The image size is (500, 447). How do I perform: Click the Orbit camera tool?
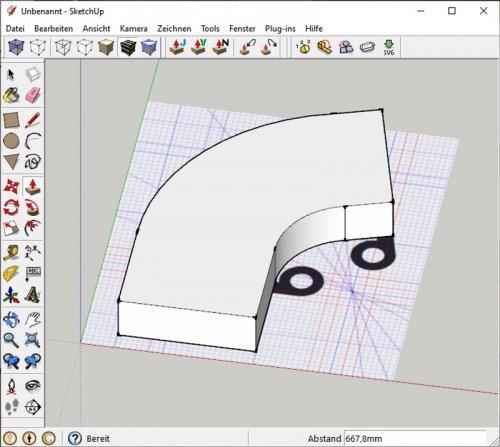point(11,320)
